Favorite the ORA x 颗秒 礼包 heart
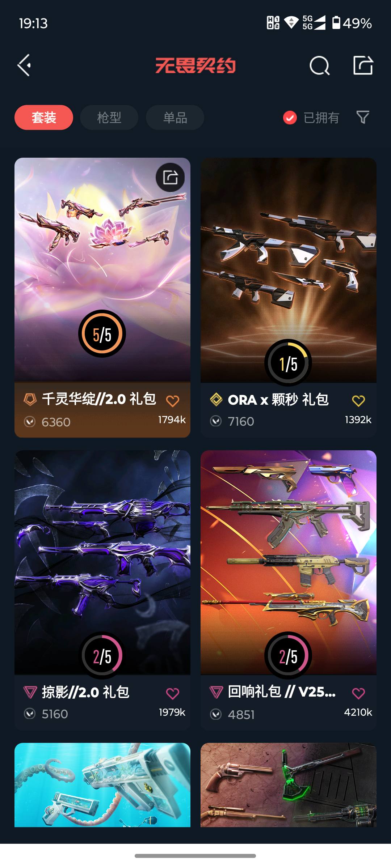The height and width of the screenshot is (868, 391). [358, 401]
